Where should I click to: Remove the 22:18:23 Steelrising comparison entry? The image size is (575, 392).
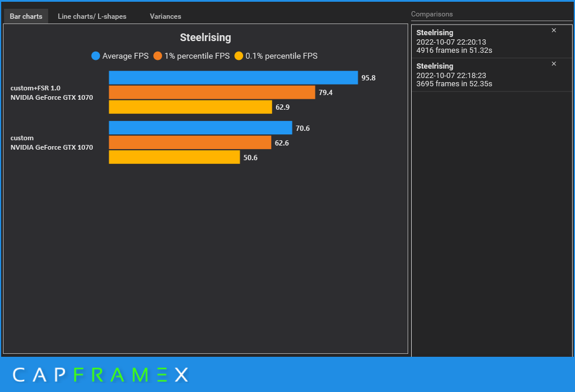pos(554,64)
